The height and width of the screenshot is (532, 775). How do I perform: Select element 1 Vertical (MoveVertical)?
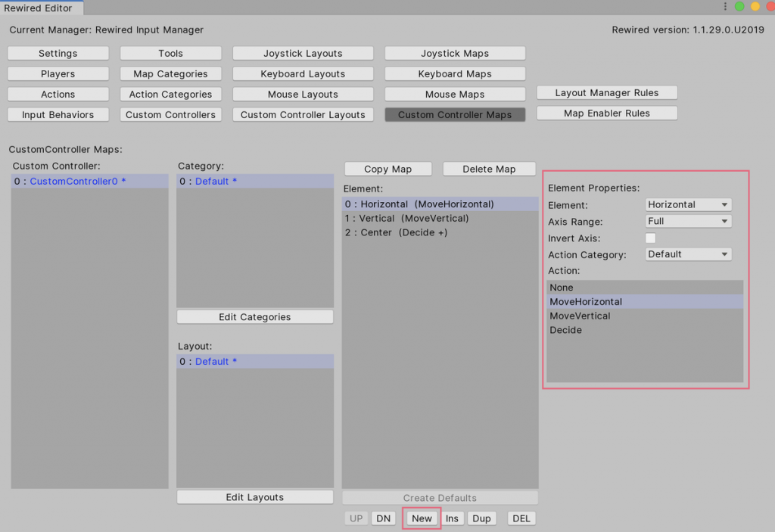pos(440,218)
